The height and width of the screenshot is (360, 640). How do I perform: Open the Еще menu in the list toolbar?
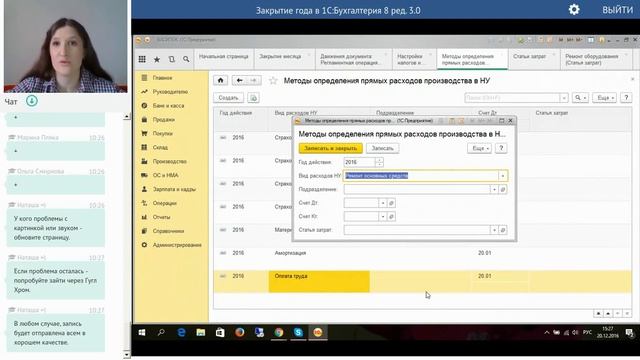(x=604, y=98)
